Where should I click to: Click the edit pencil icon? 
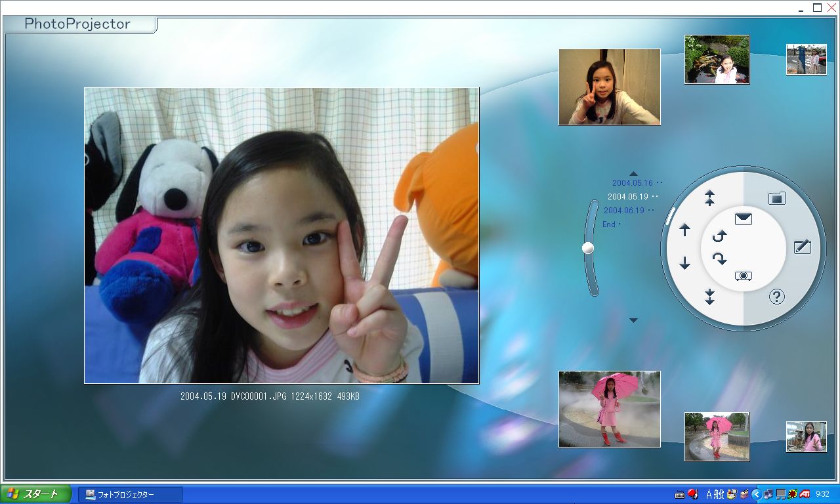tap(802, 247)
